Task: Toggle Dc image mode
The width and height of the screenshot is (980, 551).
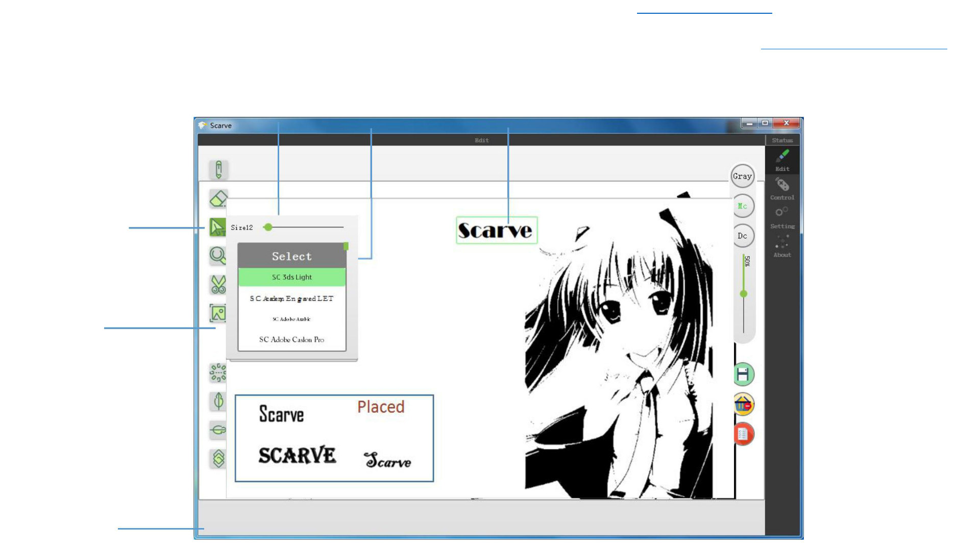Action: (742, 236)
